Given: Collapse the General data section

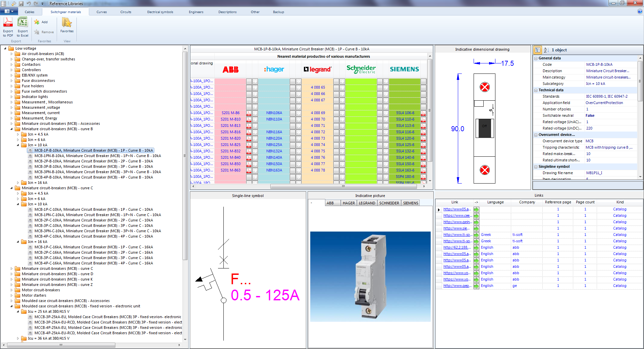Looking at the screenshot, I should 536,58.
